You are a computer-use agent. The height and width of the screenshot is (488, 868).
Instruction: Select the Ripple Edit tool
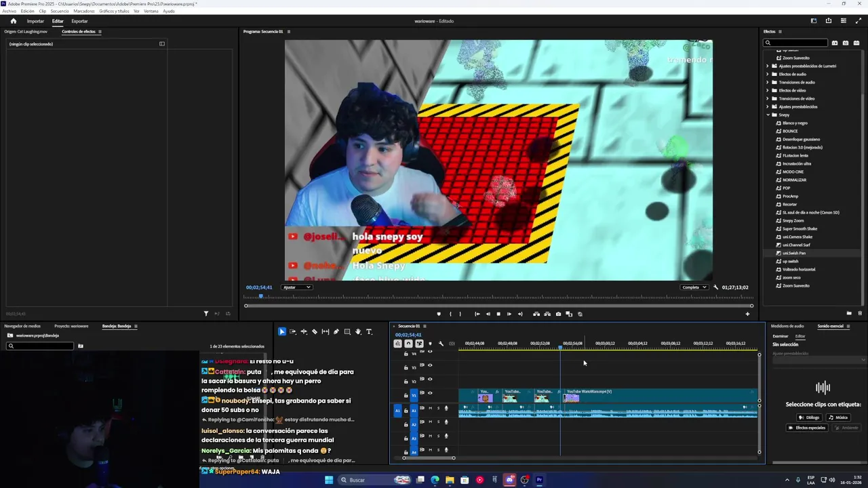click(304, 331)
